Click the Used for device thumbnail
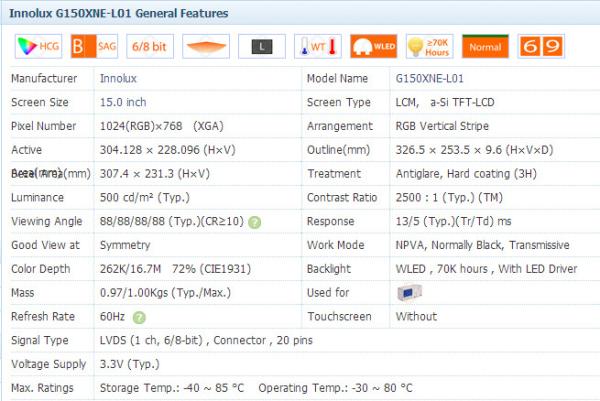 click(409, 293)
